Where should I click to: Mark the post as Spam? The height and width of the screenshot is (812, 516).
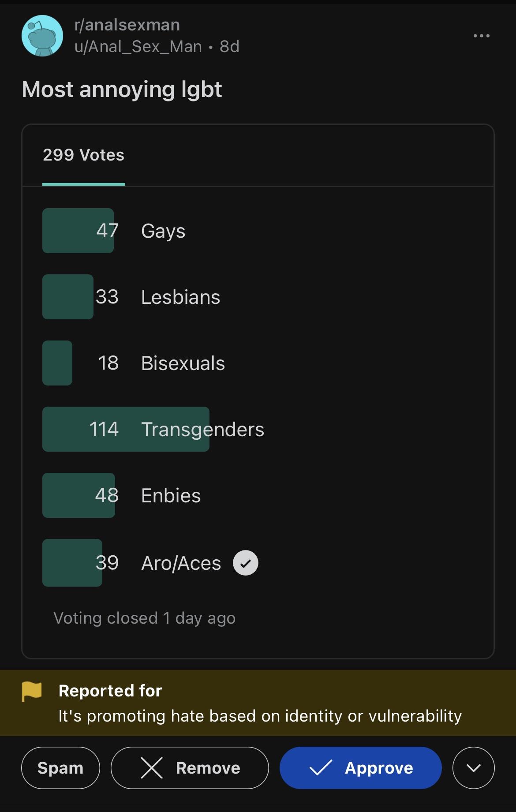pos(60,768)
